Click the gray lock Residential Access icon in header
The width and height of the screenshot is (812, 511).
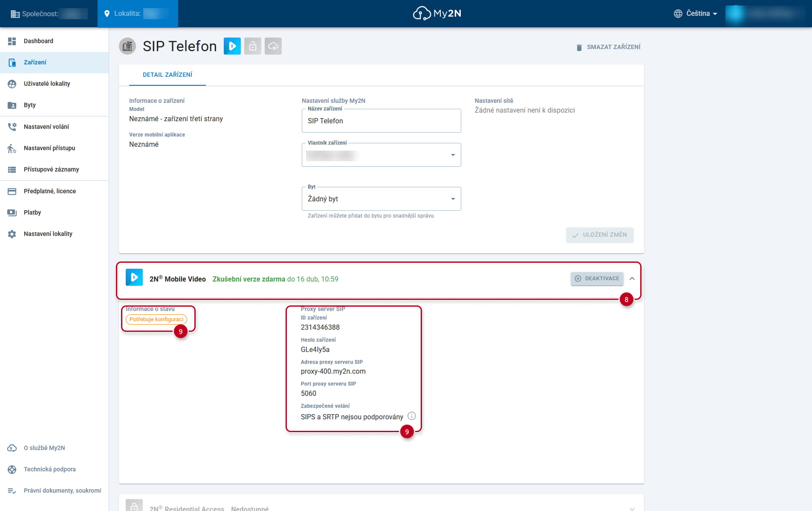253,46
